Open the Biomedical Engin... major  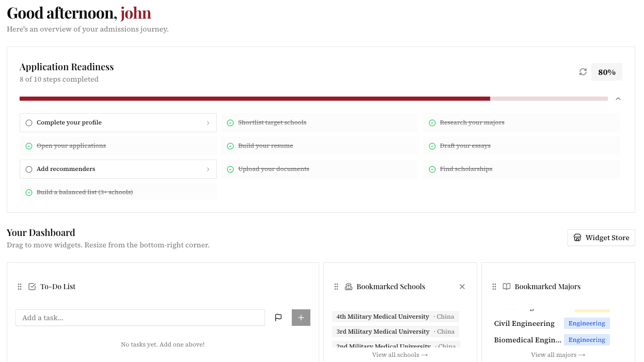[528, 340]
